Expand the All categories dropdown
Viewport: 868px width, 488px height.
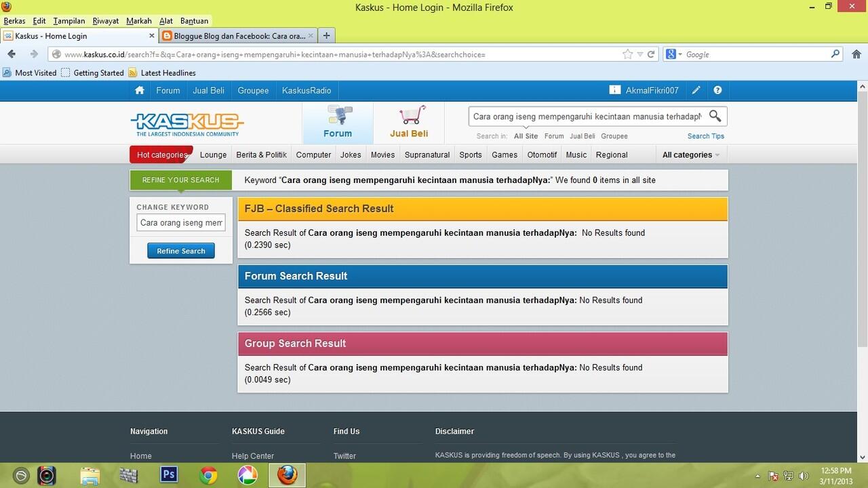point(691,155)
